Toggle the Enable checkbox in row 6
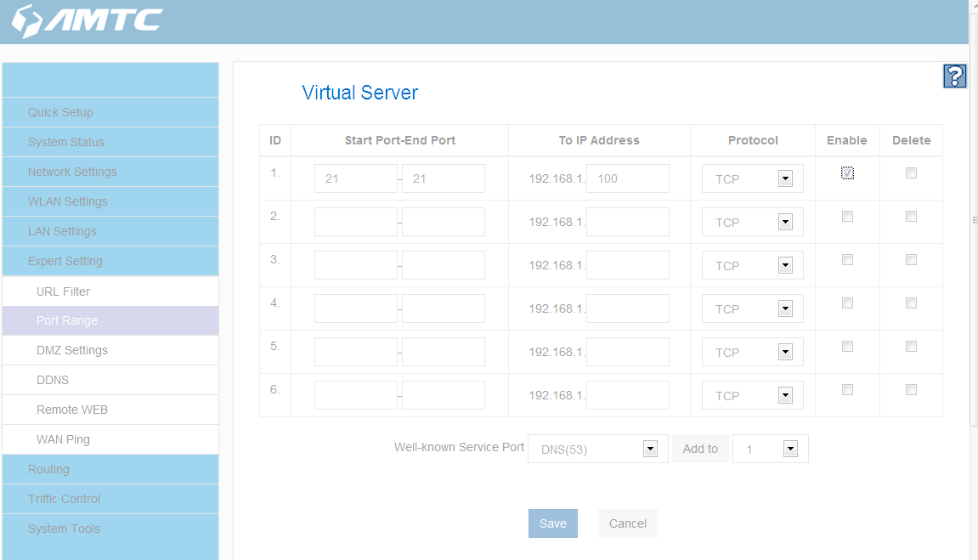The image size is (978, 560). (x=847, y=390)
